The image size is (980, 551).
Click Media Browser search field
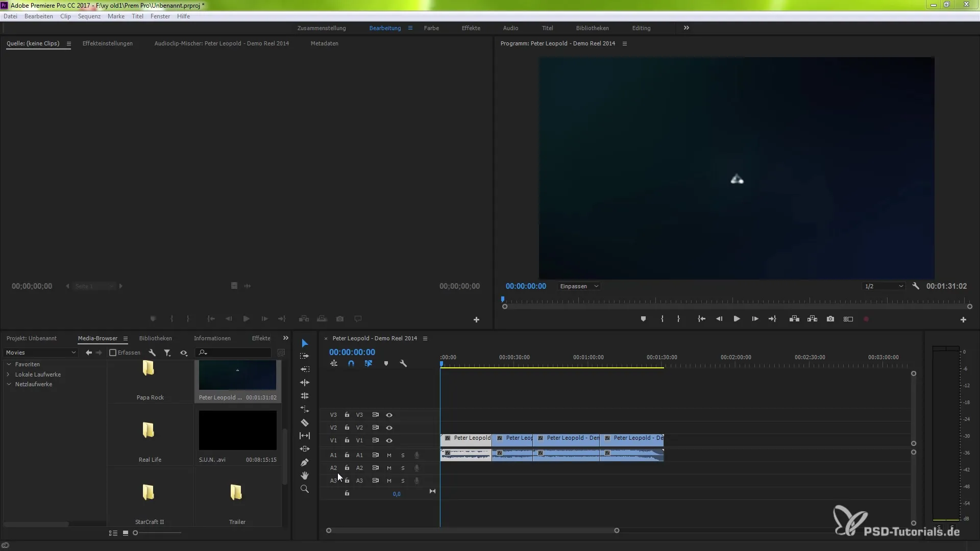234,353
